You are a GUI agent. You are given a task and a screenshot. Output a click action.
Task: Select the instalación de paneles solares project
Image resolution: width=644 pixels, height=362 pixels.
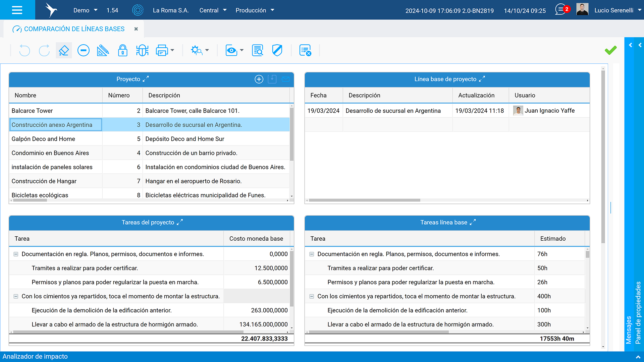[149, 167]
